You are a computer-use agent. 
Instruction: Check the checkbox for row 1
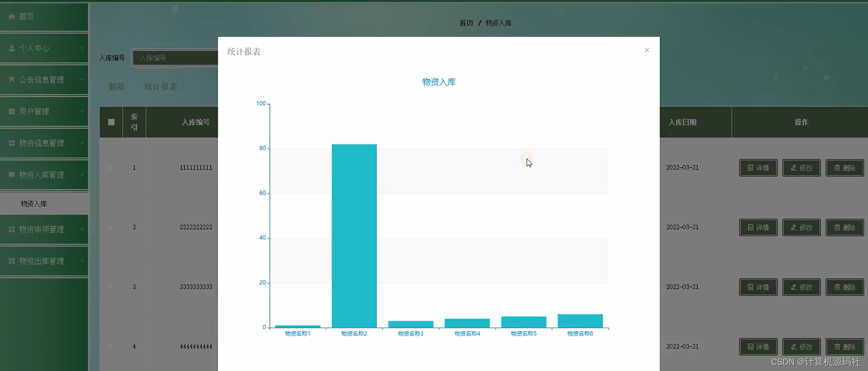[110, 168]
